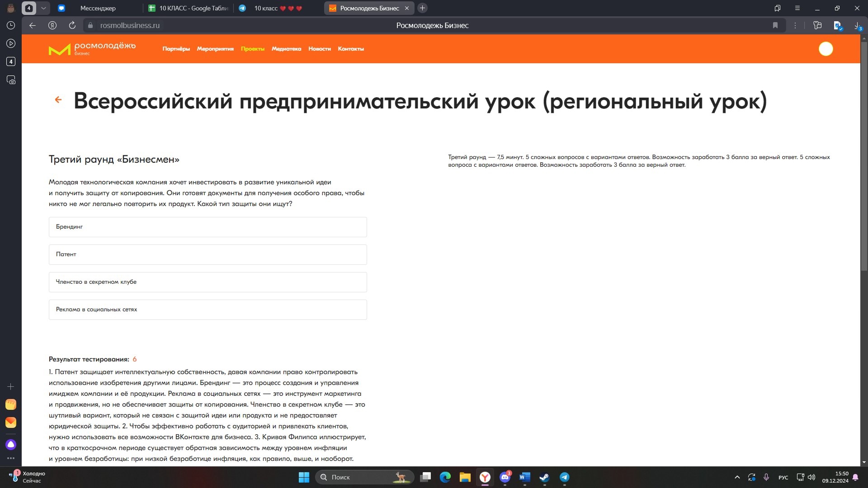This screenshot has height=488, width=868.
Task: Open the sidebar tab counter icon showing 4
Action: [11, 61]
